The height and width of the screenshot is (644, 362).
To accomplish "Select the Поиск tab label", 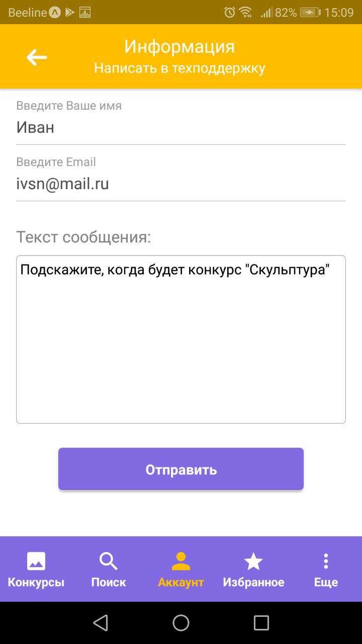I will [x=109, y=583].
